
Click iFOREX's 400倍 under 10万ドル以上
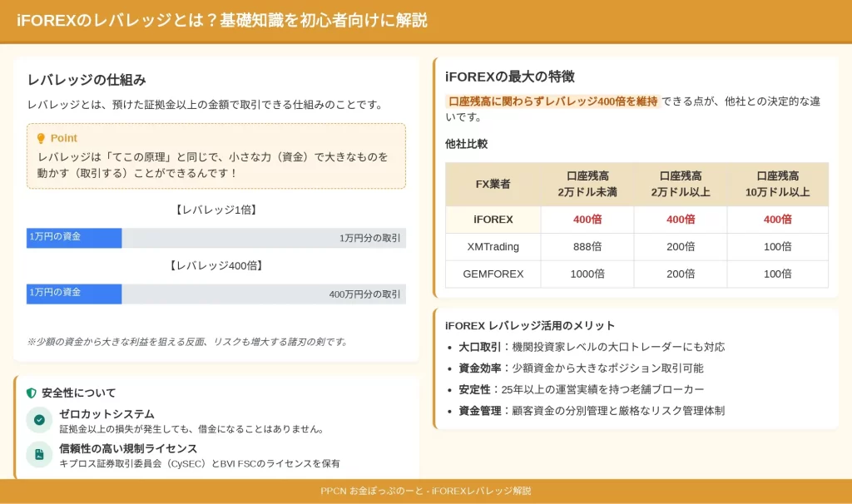coord(778,220)
